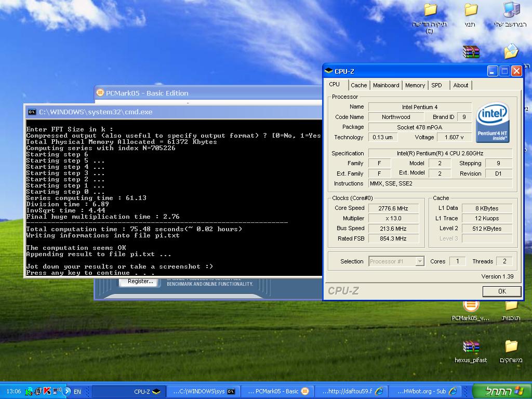Image resolution: width=532 pixels, height=399 pixels.
Task: Open the My Documents folder icon beside WinRAR archive
Action: point(511,51)
